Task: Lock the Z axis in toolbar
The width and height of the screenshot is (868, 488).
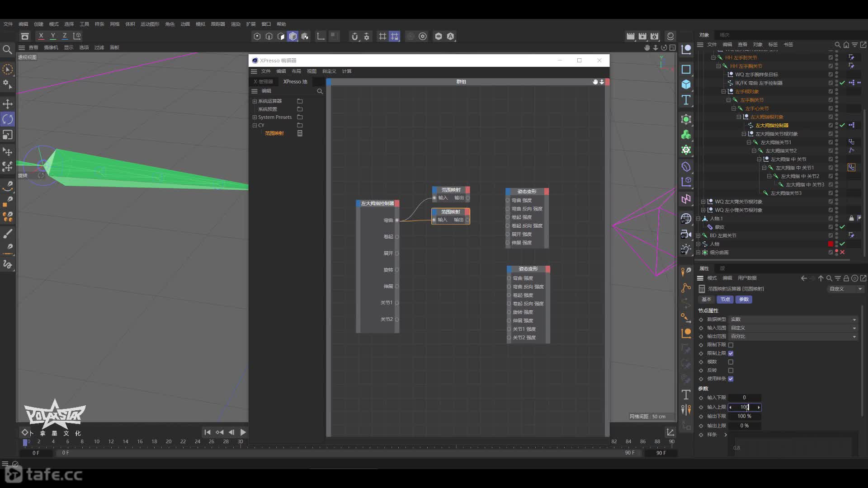Action: click(65, 36)
